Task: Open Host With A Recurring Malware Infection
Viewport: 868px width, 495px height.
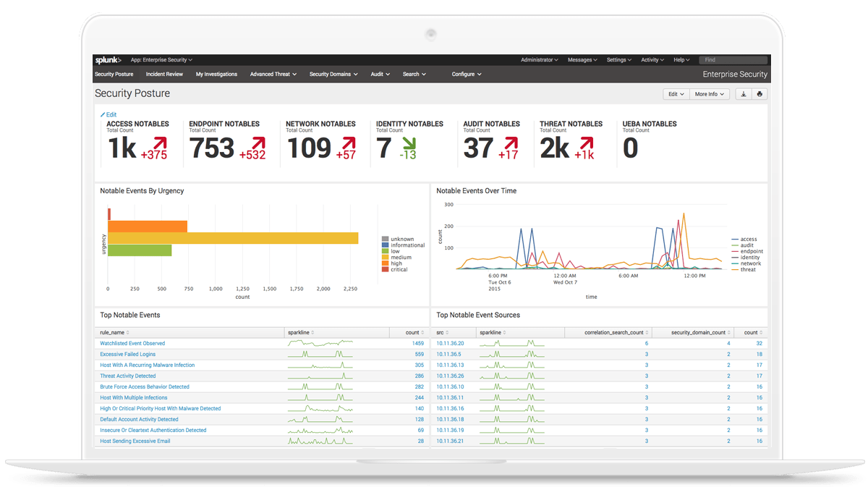Action: coord(147,365)
